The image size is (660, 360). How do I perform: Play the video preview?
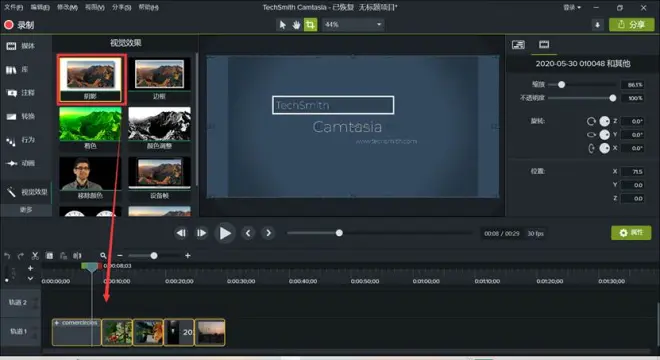225,233
